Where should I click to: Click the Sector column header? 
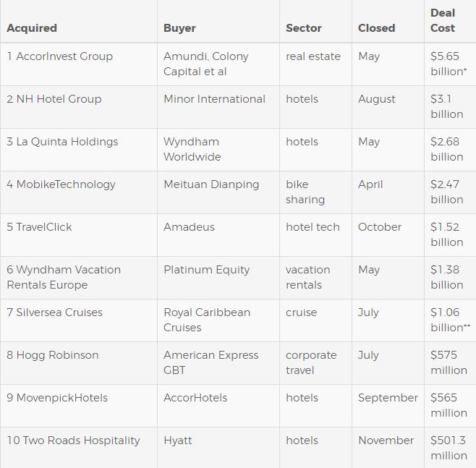(x=304, y=28)
